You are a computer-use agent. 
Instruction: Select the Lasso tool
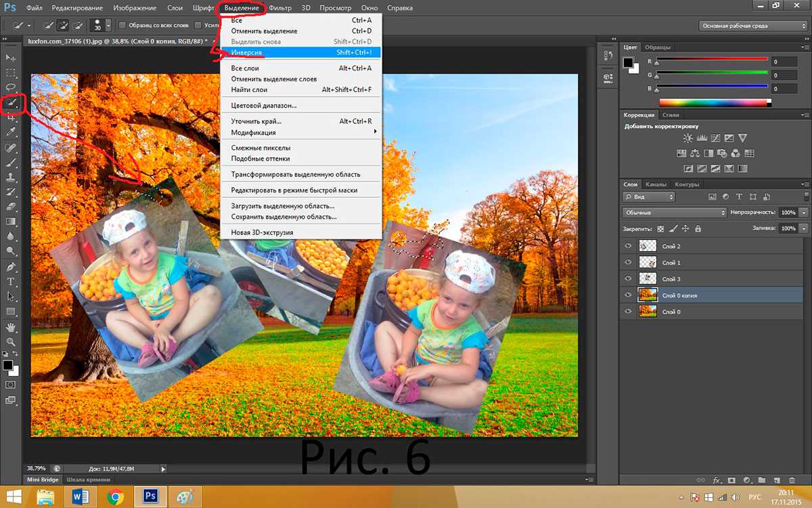point(12,87)
